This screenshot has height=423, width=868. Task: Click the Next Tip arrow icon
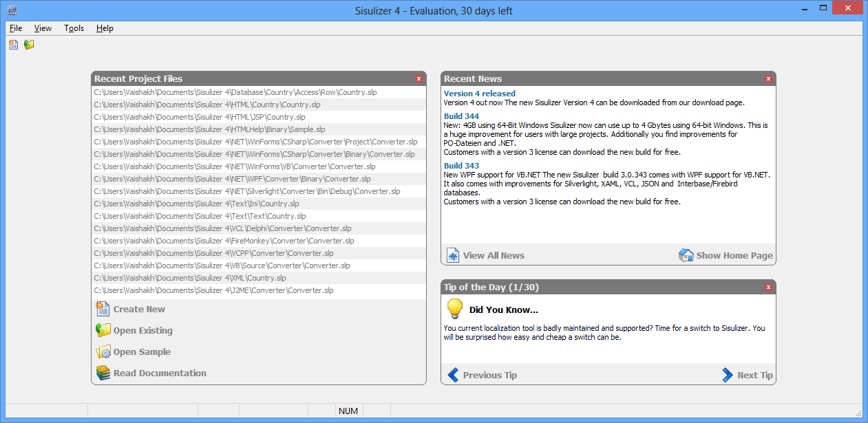[728, 375]
